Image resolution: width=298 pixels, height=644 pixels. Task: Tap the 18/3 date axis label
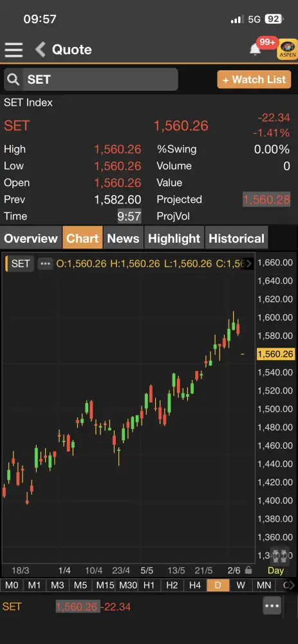tap(20, 571)
